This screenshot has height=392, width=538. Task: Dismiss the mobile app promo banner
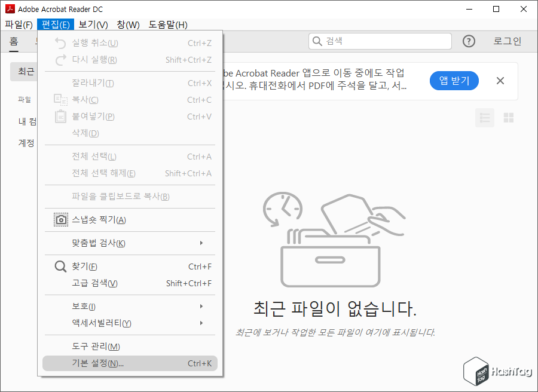[500, 81]
